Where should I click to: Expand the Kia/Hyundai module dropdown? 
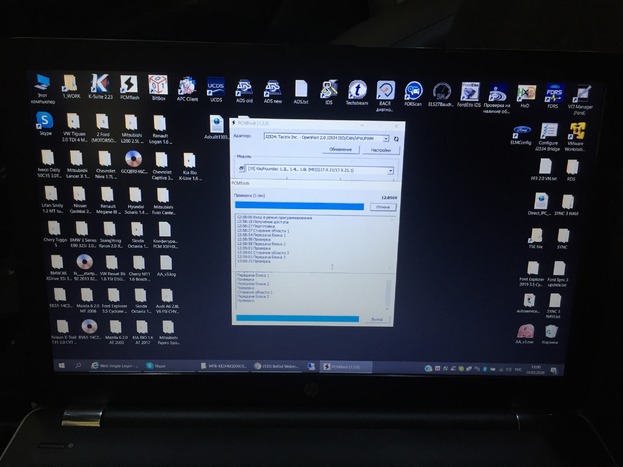click(390, 171)
